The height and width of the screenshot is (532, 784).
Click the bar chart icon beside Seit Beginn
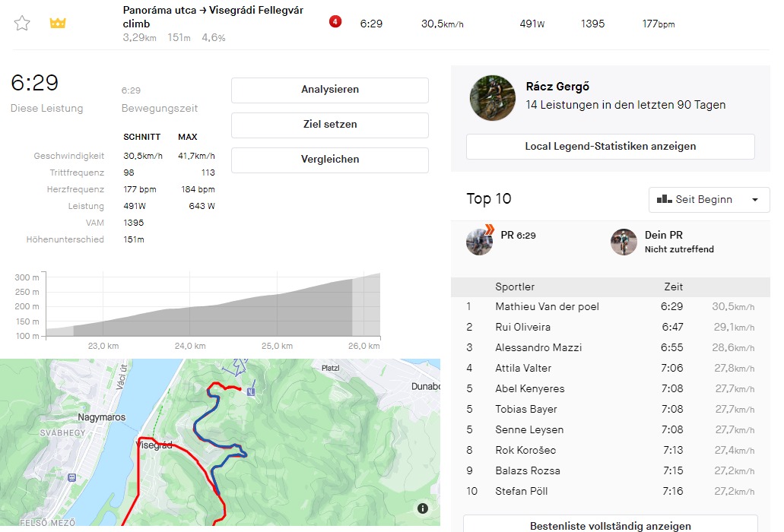(664, 199)
